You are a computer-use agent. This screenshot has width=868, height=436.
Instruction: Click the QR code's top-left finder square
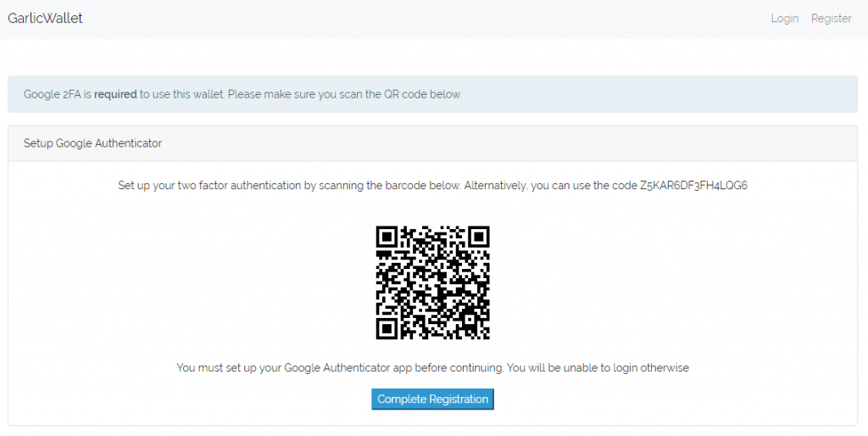(387, 237)
